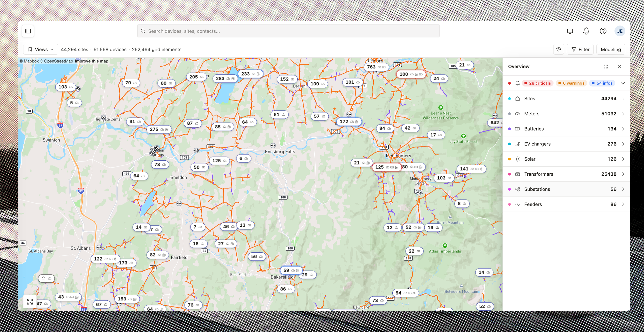Click the alerts bell icon in Overview
This screenshot has width=644, height=332.
click(x=517, y=83)
